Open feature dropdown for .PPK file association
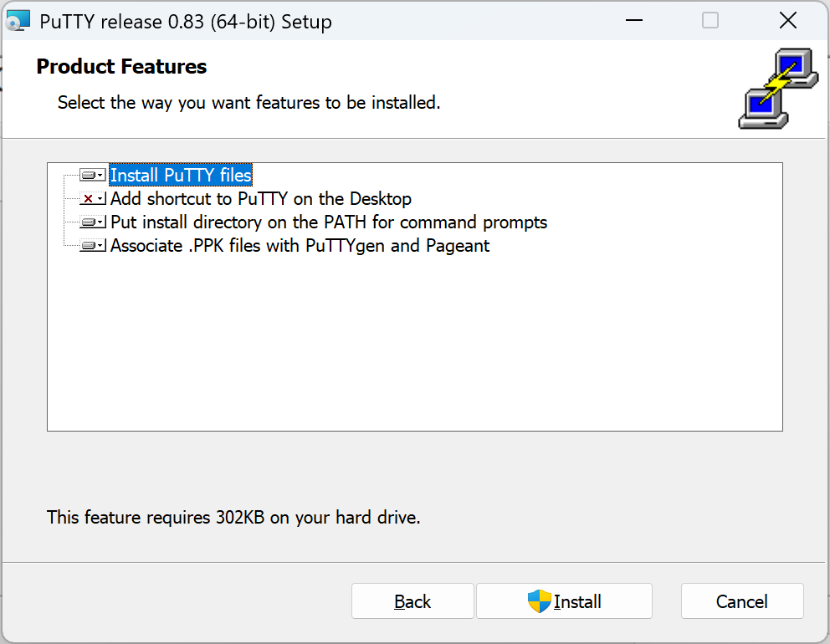 click(93, 246)
